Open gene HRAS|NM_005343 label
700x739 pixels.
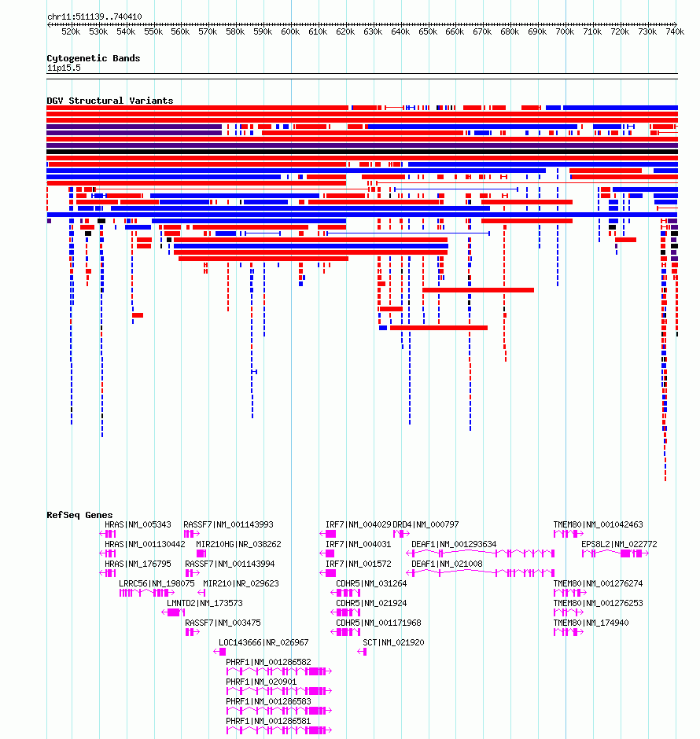tap(138, 524)
